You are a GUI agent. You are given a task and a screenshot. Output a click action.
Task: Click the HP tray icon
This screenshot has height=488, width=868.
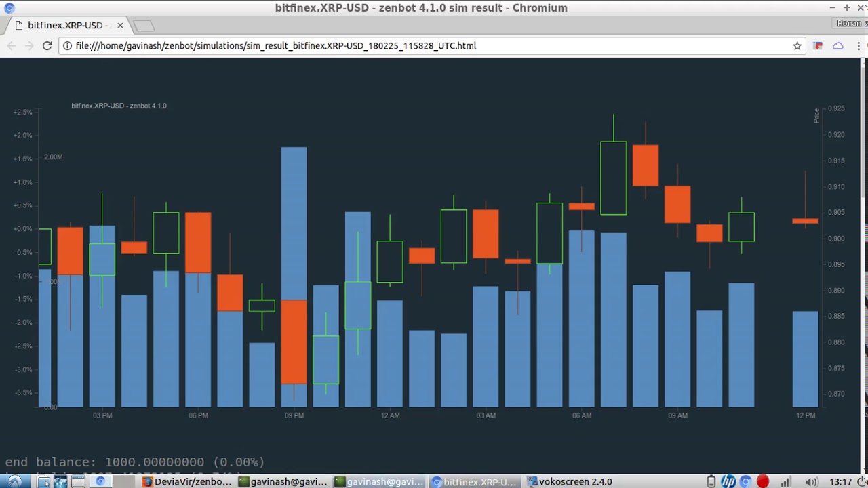pyautogui.click(x=728, y=481)
